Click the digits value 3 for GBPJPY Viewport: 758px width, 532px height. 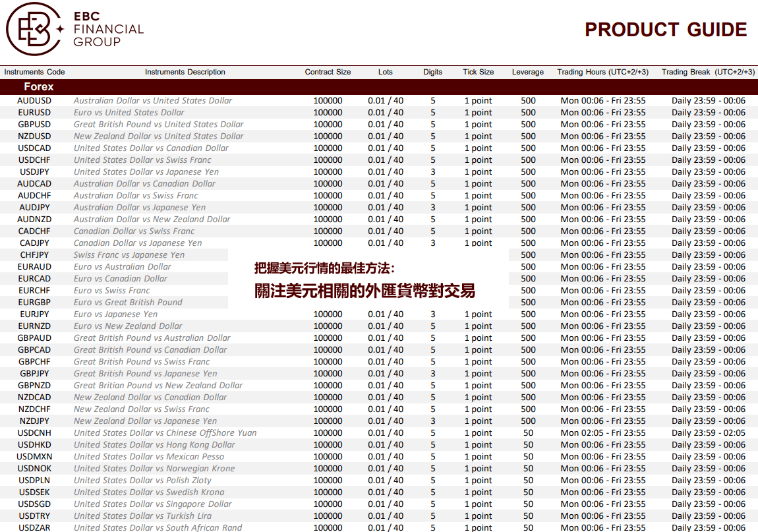432,373
